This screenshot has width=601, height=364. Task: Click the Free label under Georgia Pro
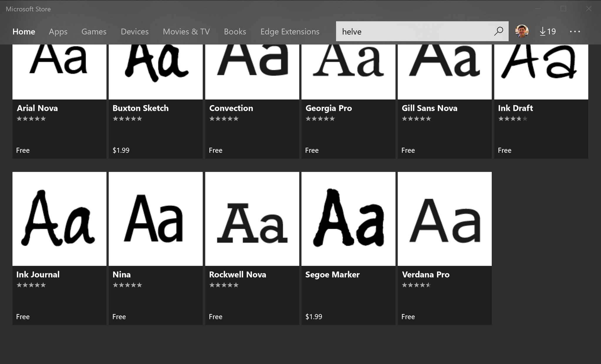pyautogui.click(x=312, y=150)
